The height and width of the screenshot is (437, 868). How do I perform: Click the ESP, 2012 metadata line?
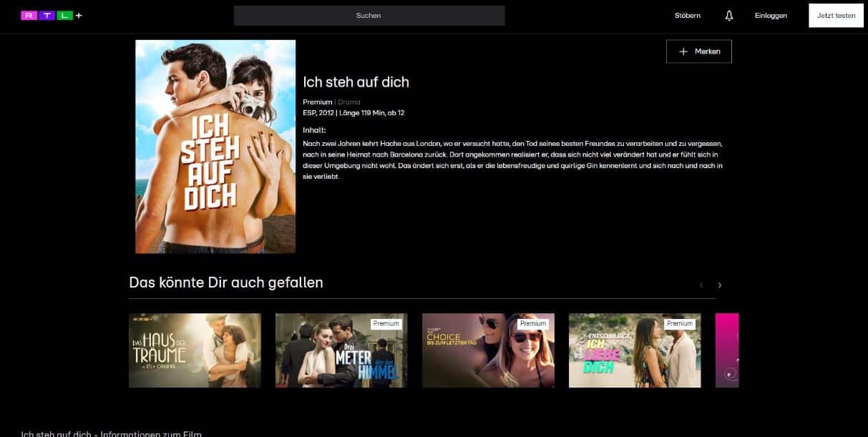pos(353,113)
